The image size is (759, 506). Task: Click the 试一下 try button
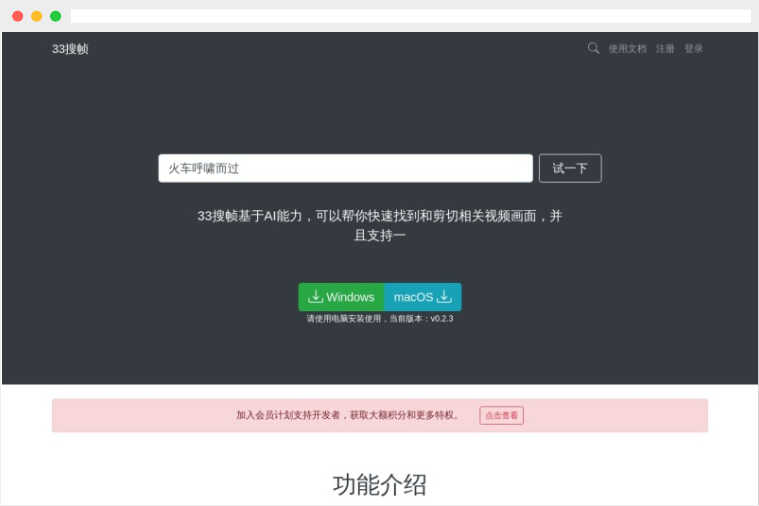[x=570, y=168]
